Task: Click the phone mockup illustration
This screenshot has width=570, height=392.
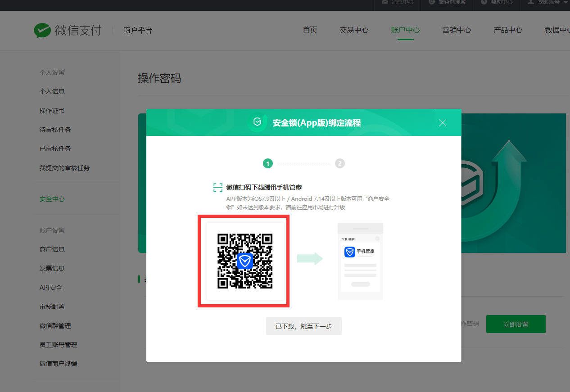Action: click(x=360, y=261)
